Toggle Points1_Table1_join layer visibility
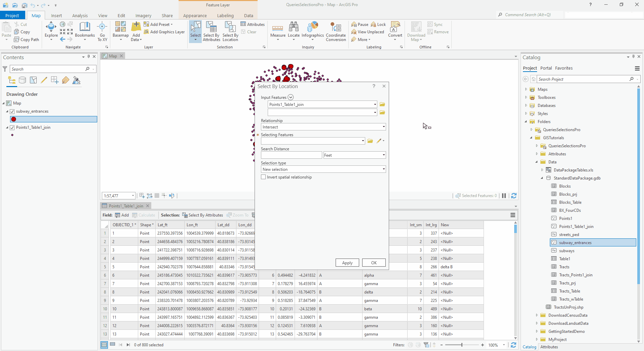 (12, 127)
